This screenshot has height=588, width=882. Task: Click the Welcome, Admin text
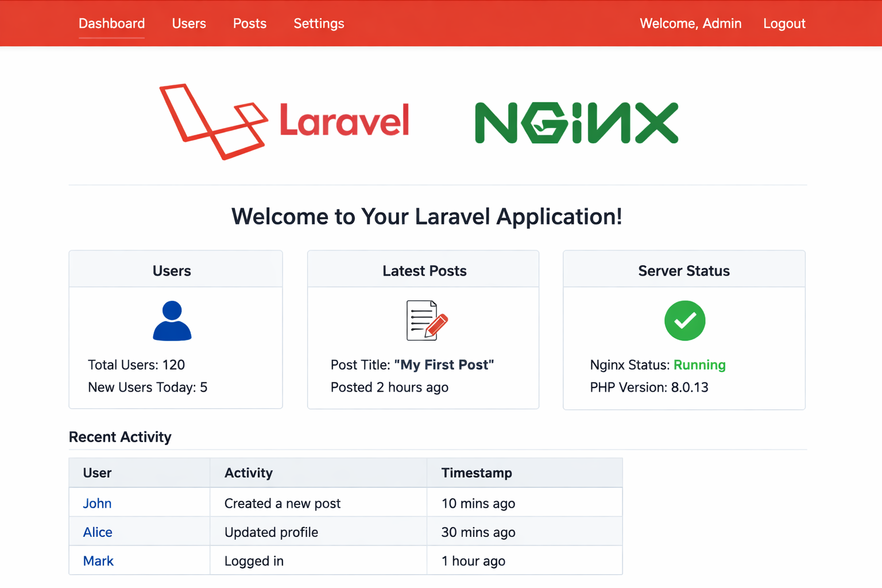tap(690, 24)
